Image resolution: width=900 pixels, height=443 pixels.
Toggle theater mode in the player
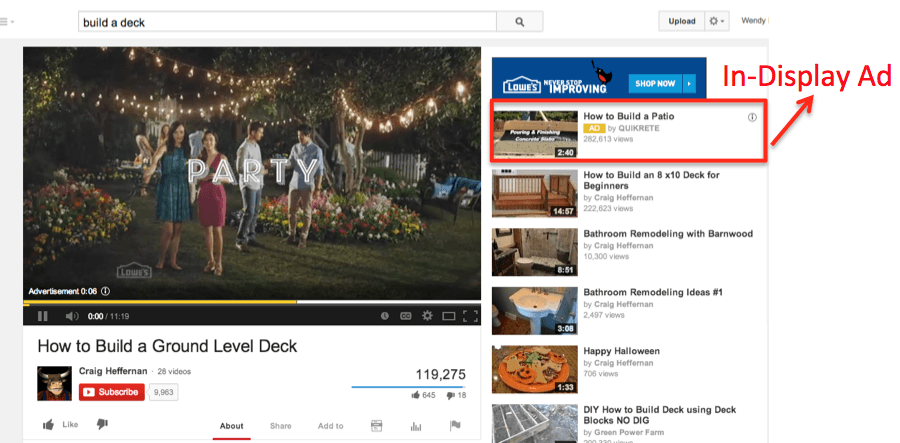point(448,316)
